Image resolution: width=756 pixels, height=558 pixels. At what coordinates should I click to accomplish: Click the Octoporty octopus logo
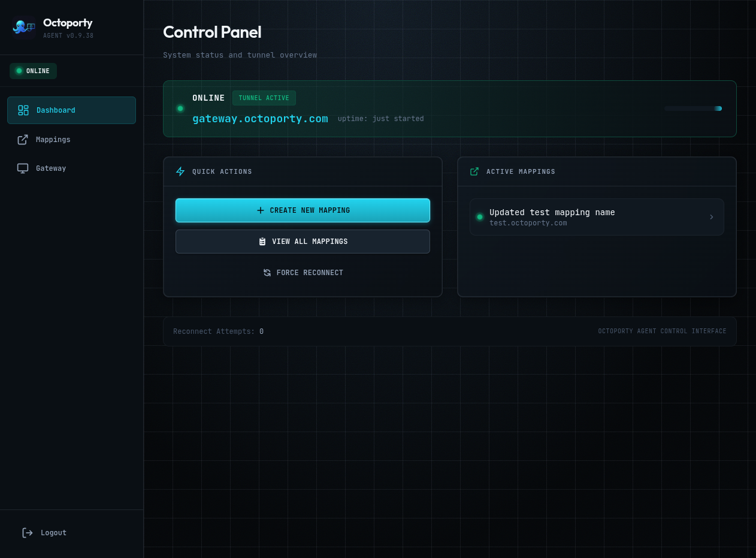[x=23, y=27]
